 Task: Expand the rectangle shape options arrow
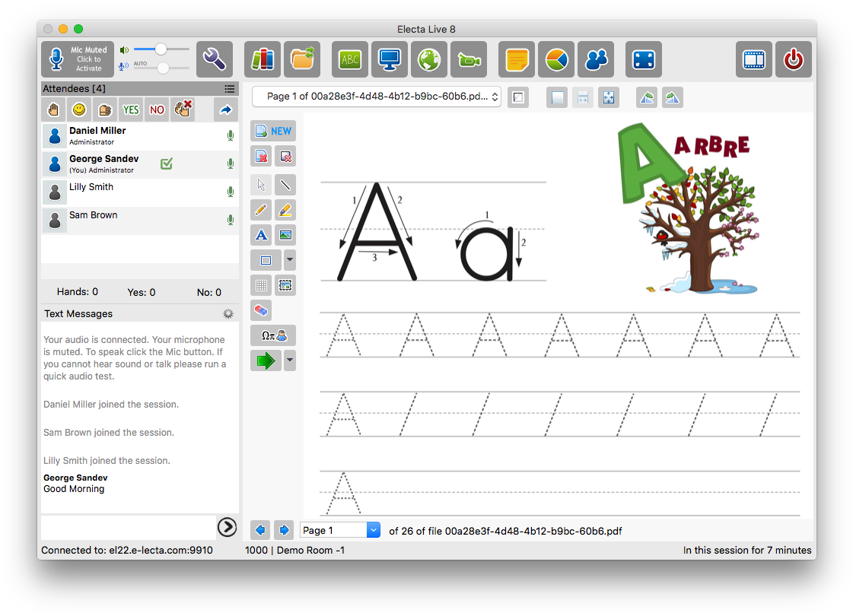tap(289, 260)
